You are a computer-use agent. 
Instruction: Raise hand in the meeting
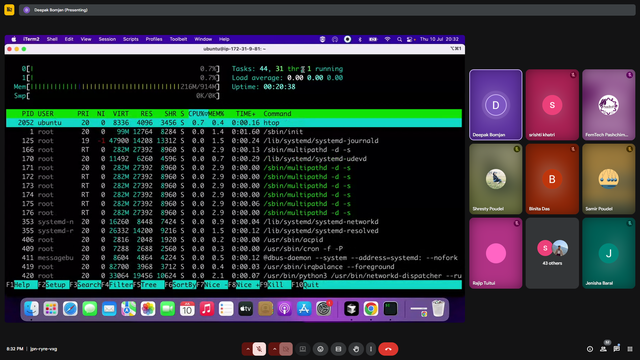[x=356, y=349]
